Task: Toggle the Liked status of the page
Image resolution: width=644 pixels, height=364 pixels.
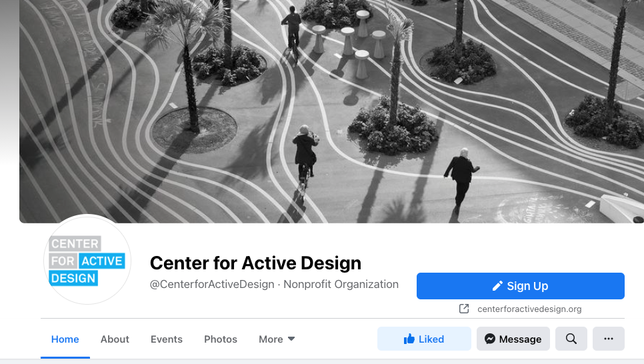Action: (424, 339)
